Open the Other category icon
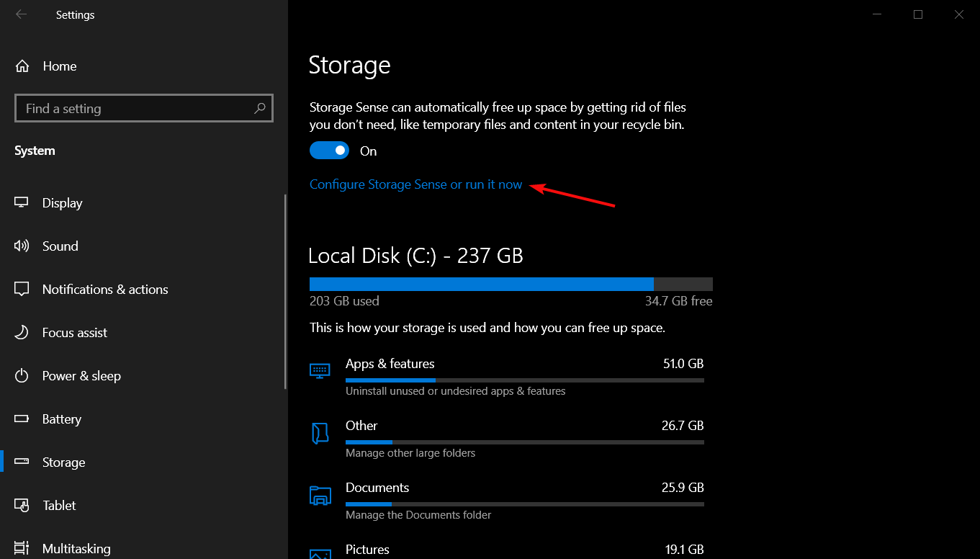The height and width of the screenshot is (559, 980). click(320, 433)
